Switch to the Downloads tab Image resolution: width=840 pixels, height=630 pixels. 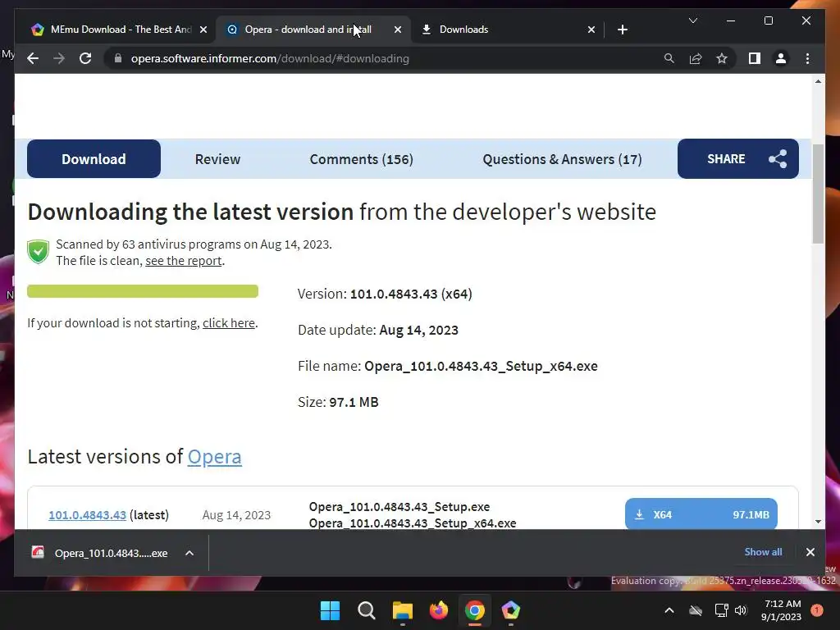coord(507,30)
